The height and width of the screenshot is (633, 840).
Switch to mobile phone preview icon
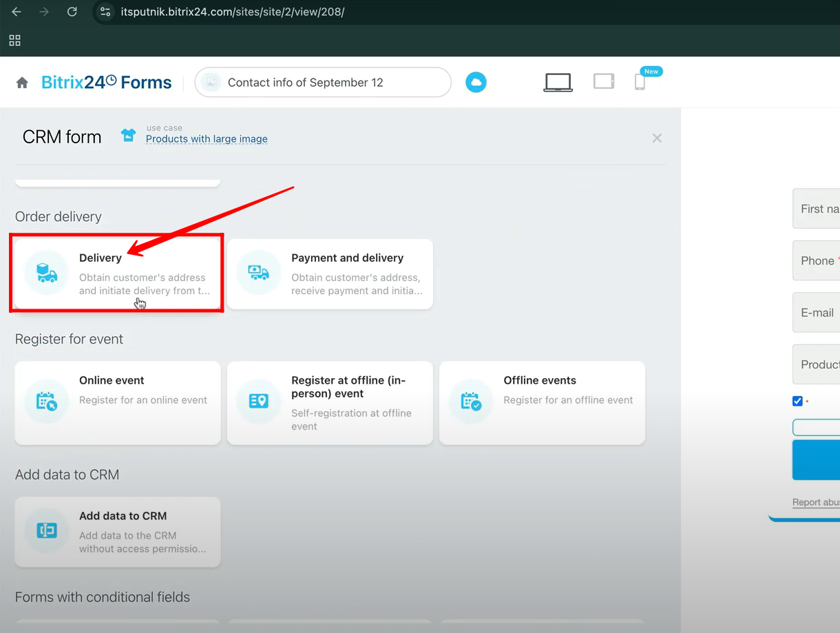(x=640, y=83)
